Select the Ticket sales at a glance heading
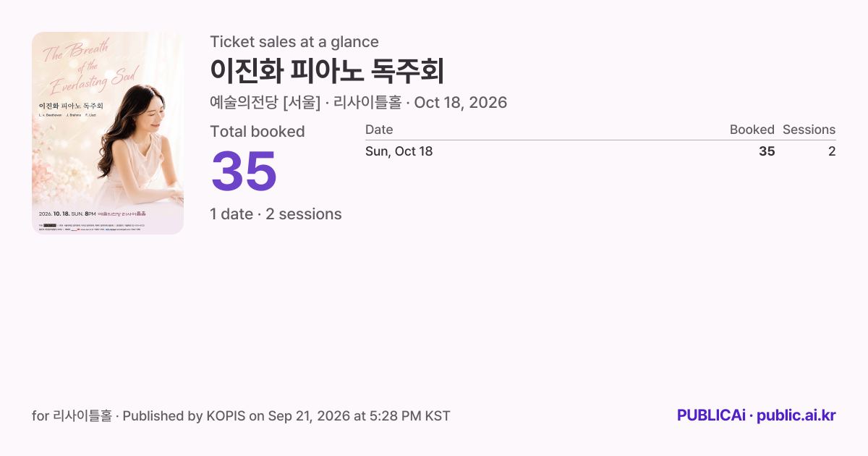The width and height of the screenshot is (868, 456). click(x=294, y=42)
